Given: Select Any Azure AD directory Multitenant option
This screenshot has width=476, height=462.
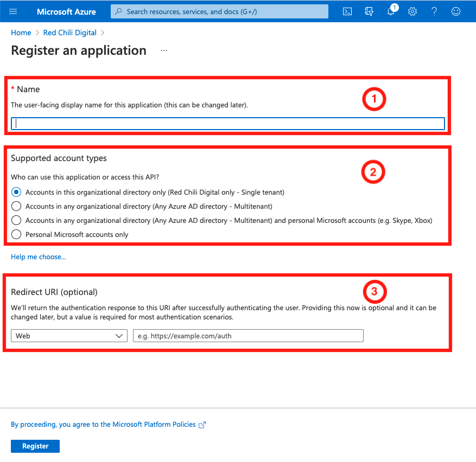Looking at the screenshot, I should click(x=16, y=206).
